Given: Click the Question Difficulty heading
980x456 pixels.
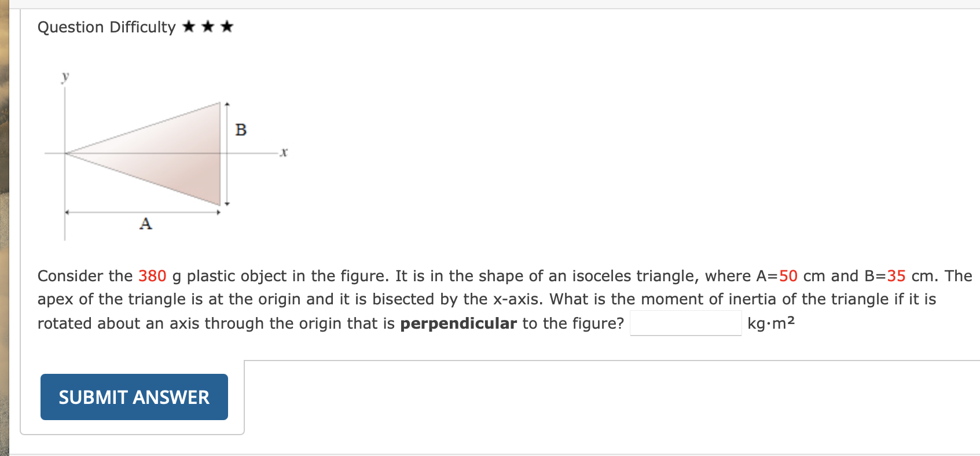Looking at the screenshot, I should [x=106, y=27].
